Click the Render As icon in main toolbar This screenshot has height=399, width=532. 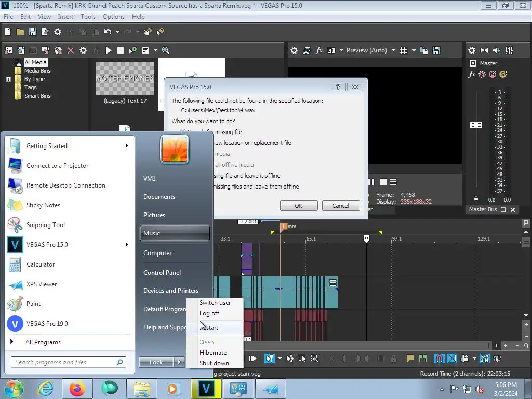[x=45, y=32]
